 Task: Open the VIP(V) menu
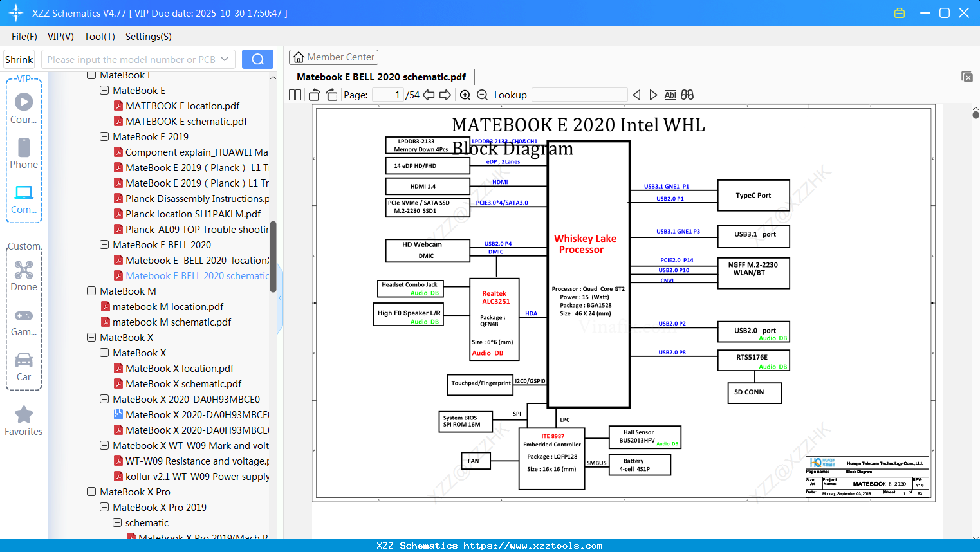60,37
